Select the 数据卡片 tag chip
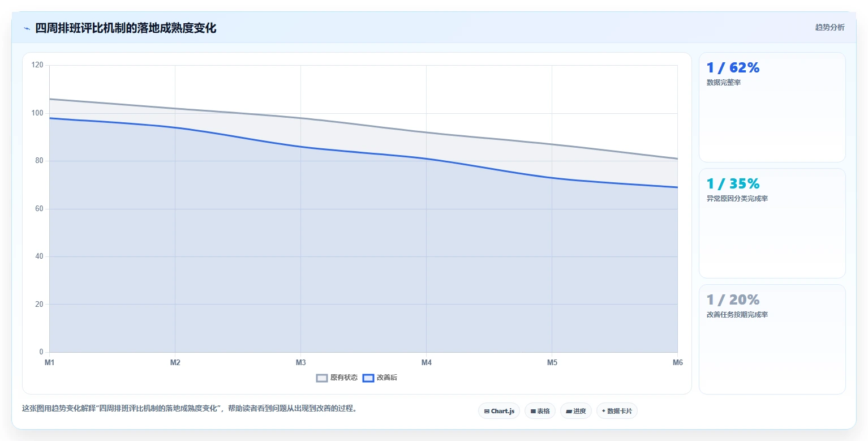The height and width of the screenshot is (441, 868). tap(617, 411)
